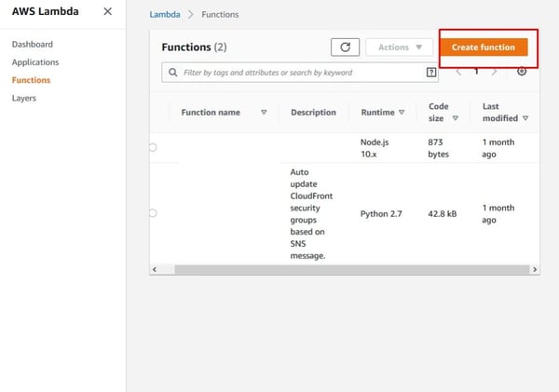
Task: Click the Description column header
Action: pyautogui.click(x=313, y=113)
